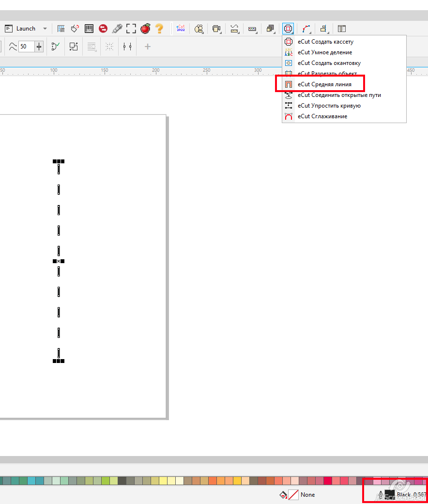This screenshot has height=504, width=428.
Task: Click the bottom-middle selection handle
Action: pos(59,362)
